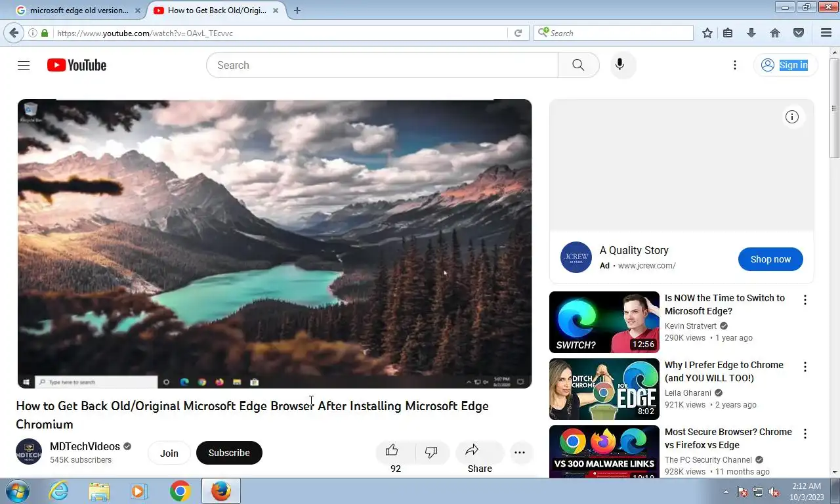Like the video with thumbs up
The image size is (840, 504).
[392, 450]
